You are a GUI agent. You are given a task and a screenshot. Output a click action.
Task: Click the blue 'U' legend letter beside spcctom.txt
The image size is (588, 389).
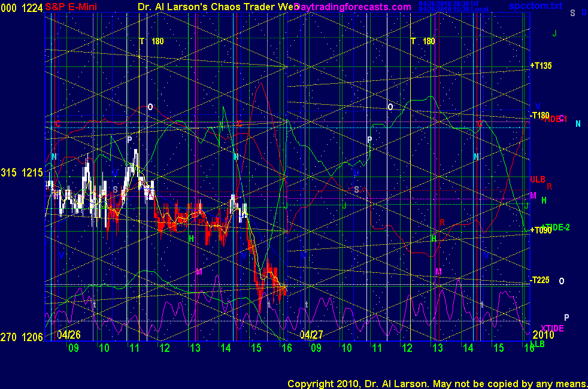(x=584, y=13)
